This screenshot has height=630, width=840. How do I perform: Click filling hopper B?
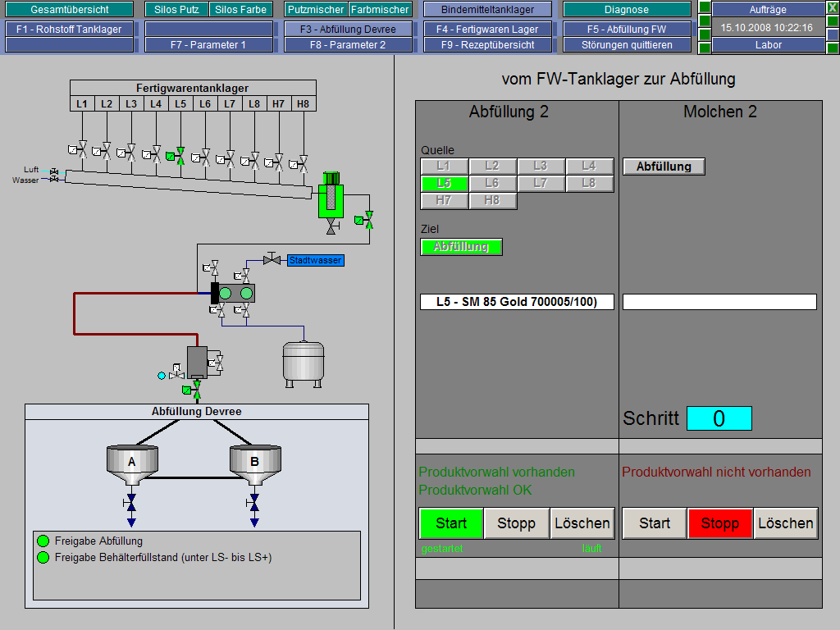click(254, 461)
